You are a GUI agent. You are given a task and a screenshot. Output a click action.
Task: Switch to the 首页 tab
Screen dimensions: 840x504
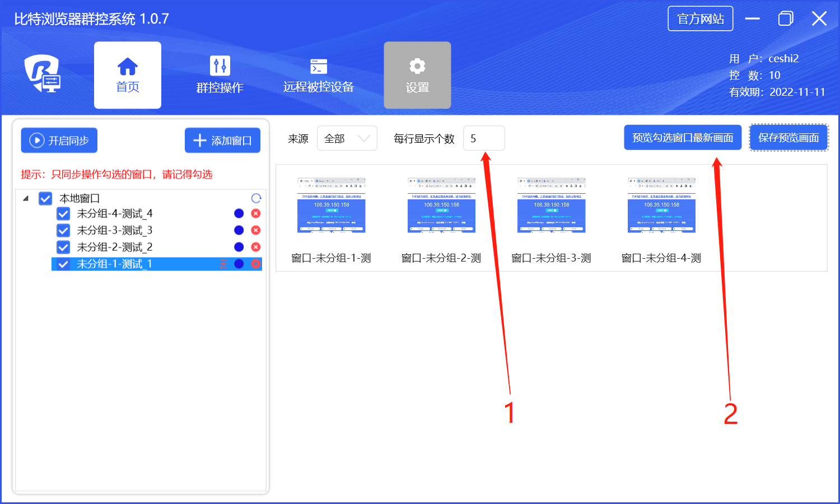pyautogui.click(x=128, y=75)
